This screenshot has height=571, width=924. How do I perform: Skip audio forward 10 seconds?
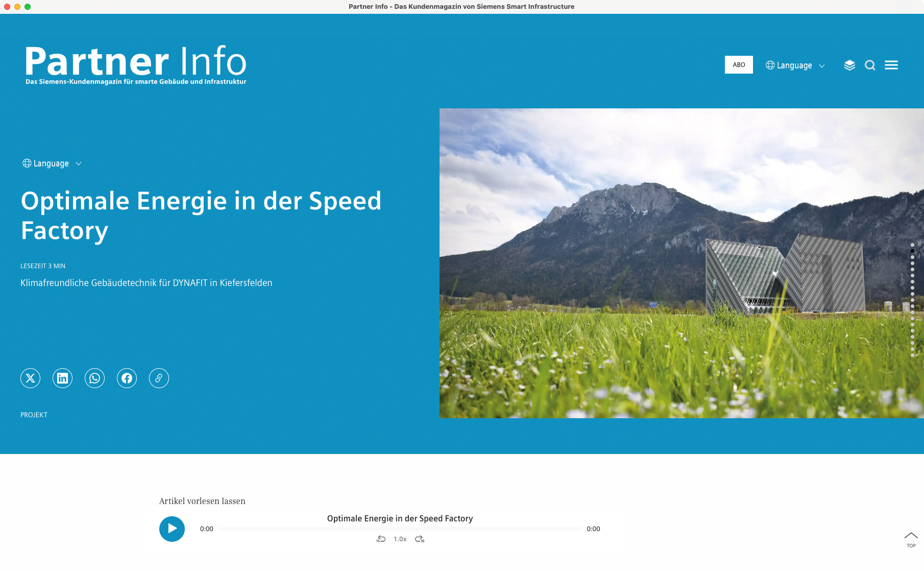pyautogui.click(x=420, y=539)
